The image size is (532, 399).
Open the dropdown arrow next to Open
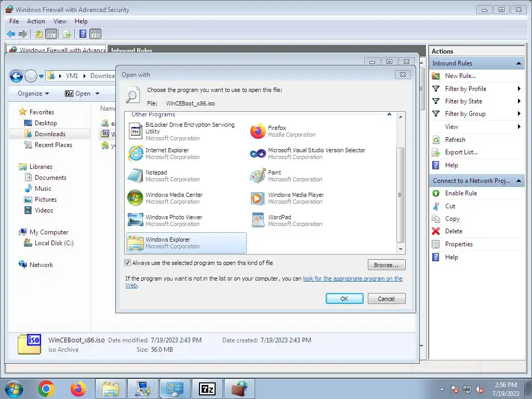click(x=97, y=94)
